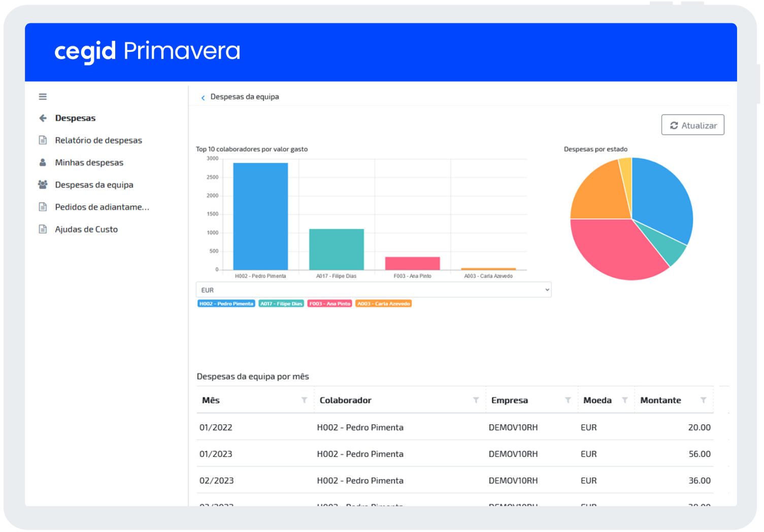Open the Montante column filter
The height and width of the screenshot is (532, 764).
(703, 400)
